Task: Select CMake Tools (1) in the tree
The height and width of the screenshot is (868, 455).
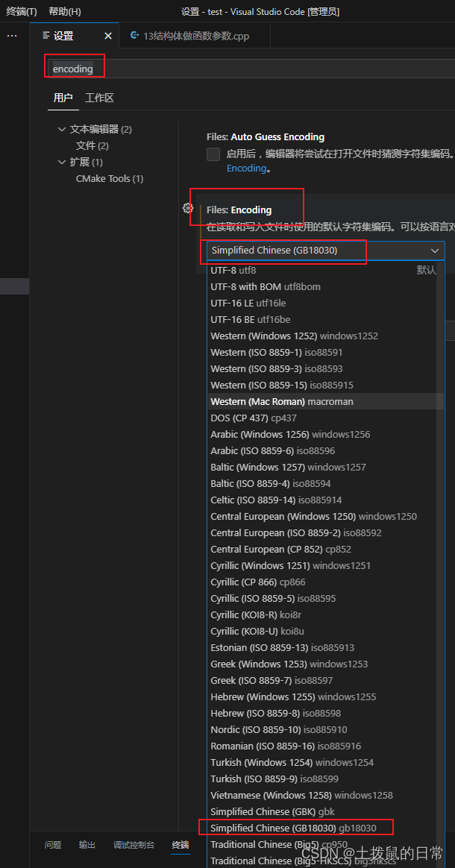Action: tap(110, 179)
